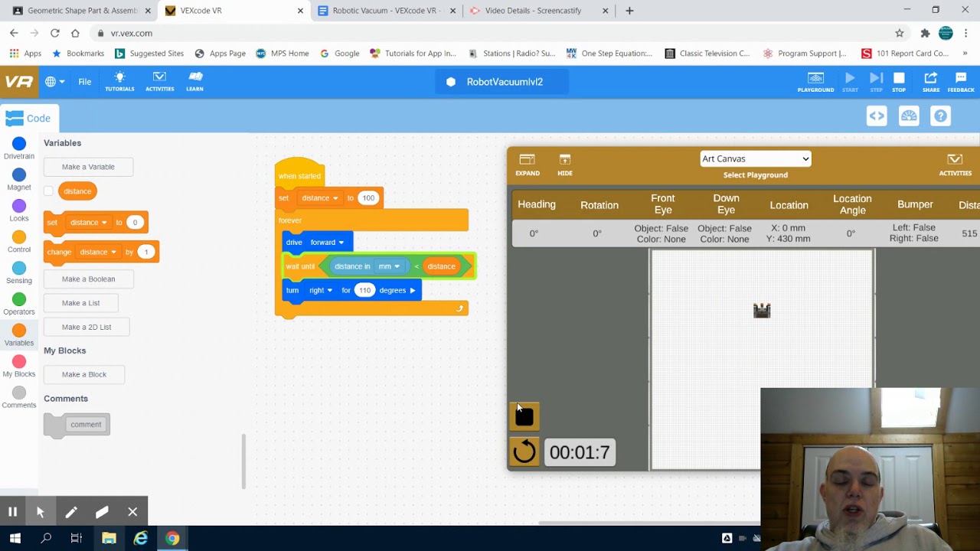This screenshot has height=551, width=980.
Task: Select the Magnet block category
Action: (19, 180)
